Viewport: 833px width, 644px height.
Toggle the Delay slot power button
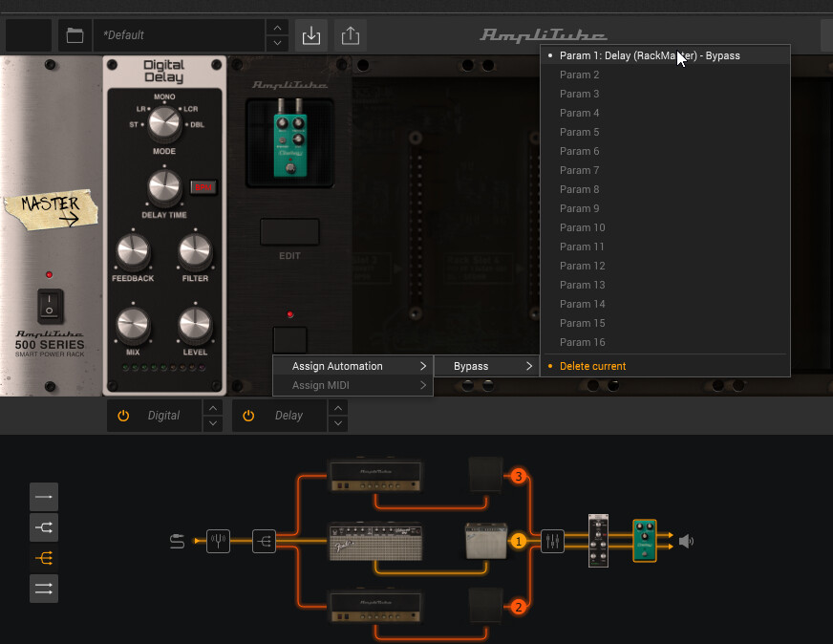pos(248,416)
